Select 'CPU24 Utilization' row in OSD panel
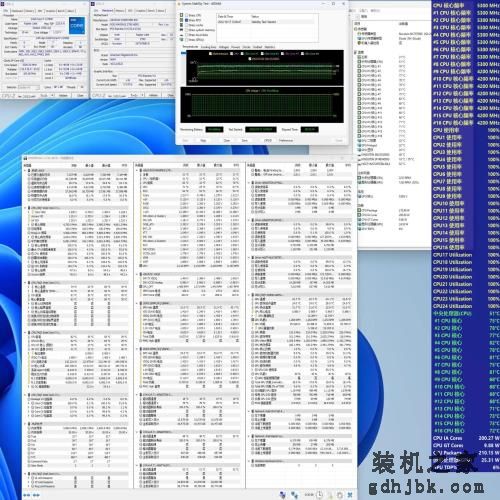 (x=466, y=306)
